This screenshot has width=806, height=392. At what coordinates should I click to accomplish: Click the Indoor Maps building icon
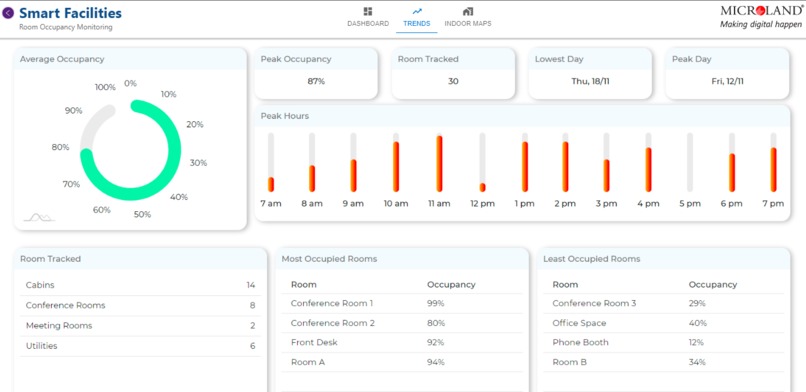pyautogui.click(x=467, y=11)
